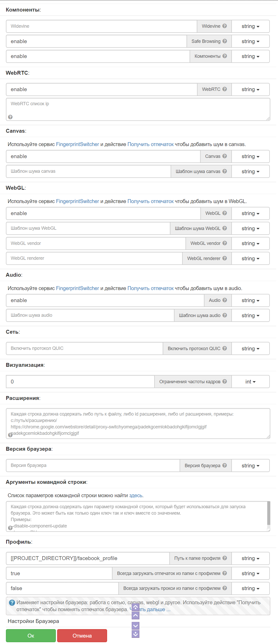278x644 pixels.
Task: Click the help icon under WebRTC список ip field
Action: (x=10, y=117)
